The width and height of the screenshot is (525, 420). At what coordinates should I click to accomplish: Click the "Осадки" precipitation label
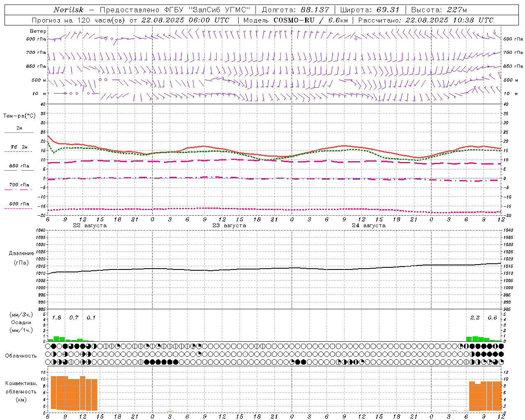(x=21, y=322)
